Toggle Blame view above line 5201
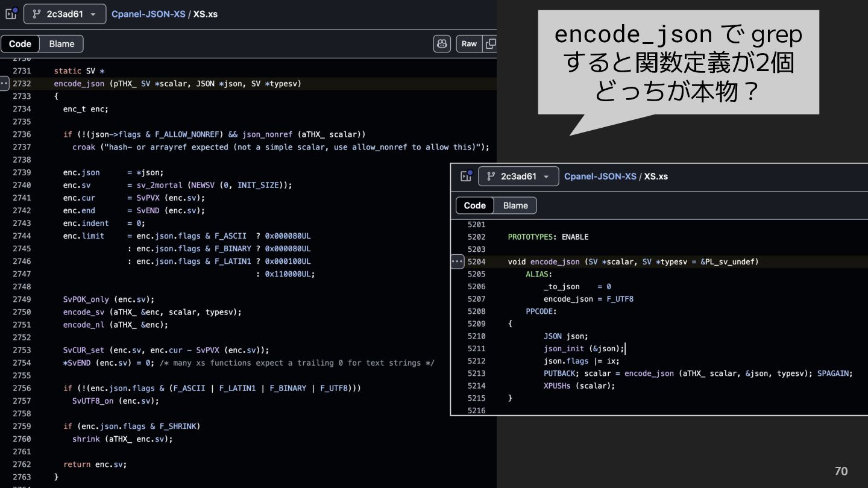 click(x=515, y=205)
